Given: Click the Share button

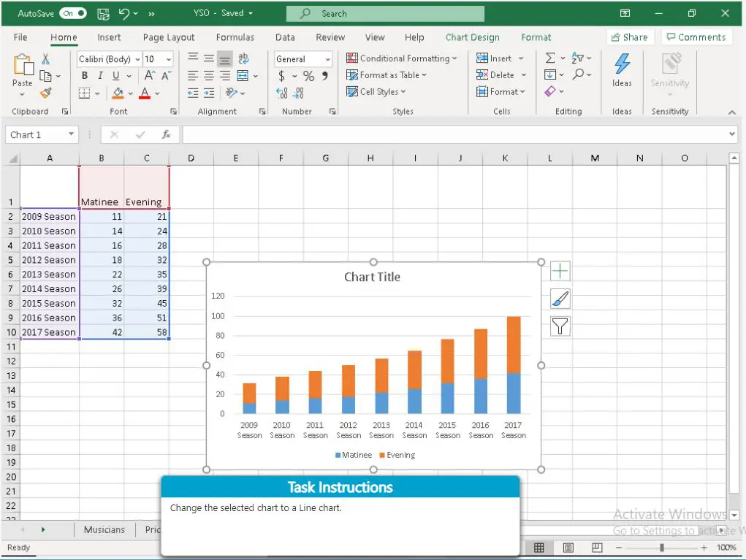Looking at the screenshot, I should [630, 37].
